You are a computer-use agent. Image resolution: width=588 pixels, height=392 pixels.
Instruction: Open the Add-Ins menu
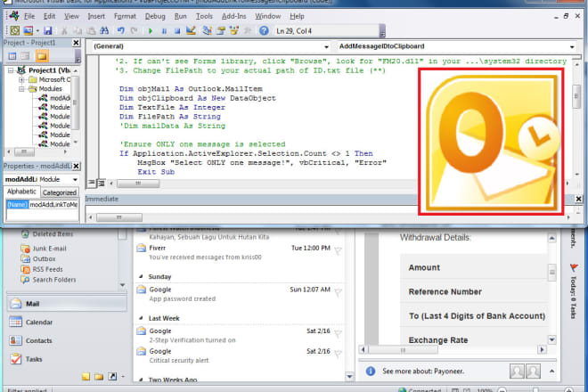(233, 16)
